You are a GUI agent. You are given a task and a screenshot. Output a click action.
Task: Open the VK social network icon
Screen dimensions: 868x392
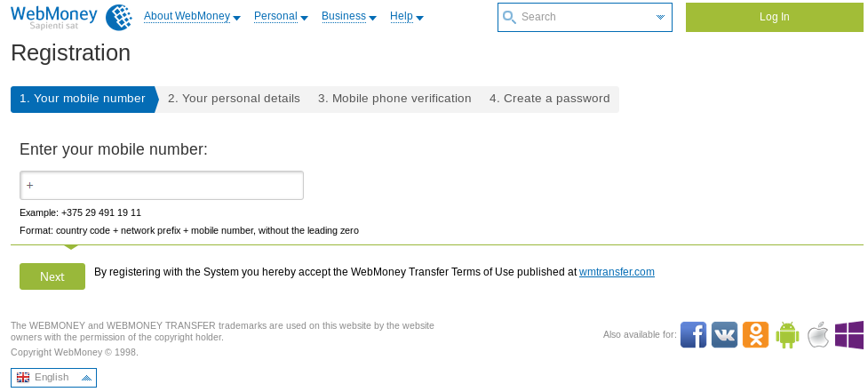coord(724,334)
